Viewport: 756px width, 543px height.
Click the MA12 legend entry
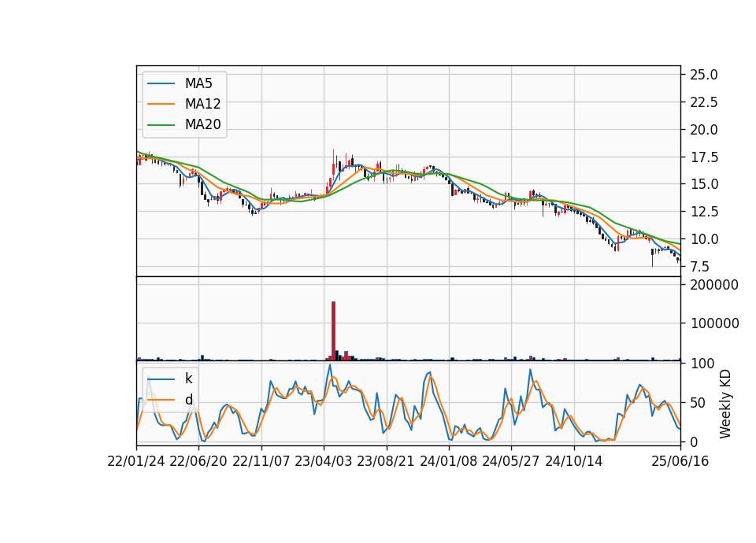tap(183, 104)
